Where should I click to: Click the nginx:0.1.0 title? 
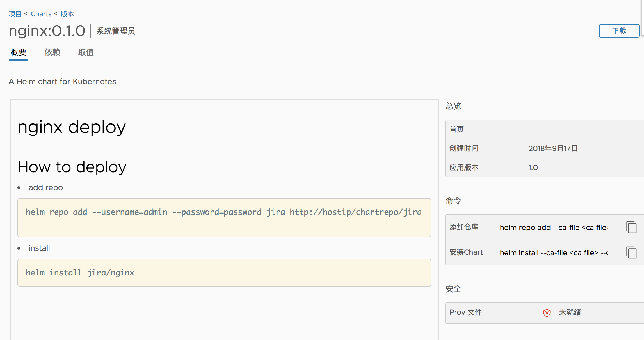(47, 31)
